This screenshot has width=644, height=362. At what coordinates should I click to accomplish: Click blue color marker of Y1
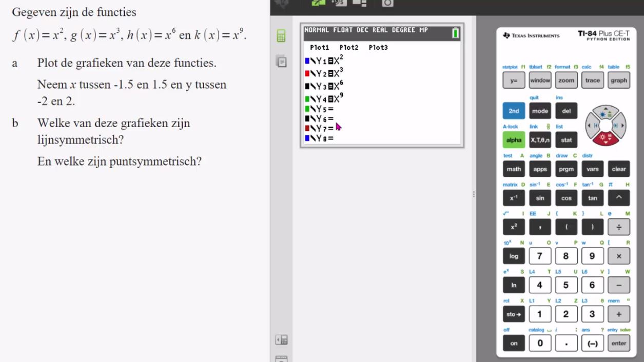click(307, 61)
